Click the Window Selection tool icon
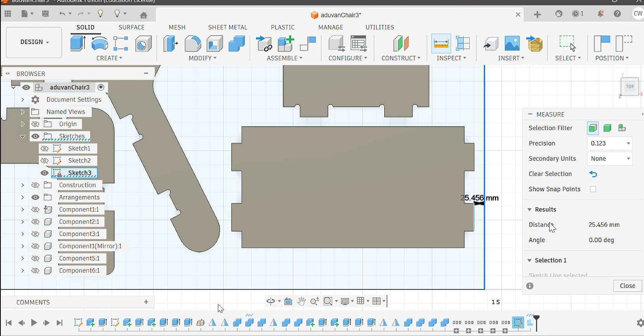This screenshot has width=644, height=336. point(567,43)
